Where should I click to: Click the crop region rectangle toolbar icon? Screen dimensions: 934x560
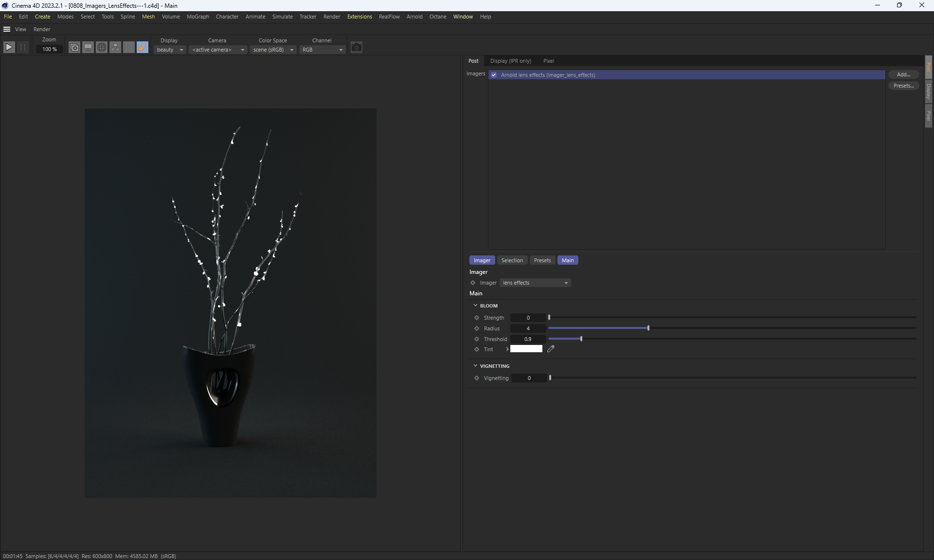129,47
